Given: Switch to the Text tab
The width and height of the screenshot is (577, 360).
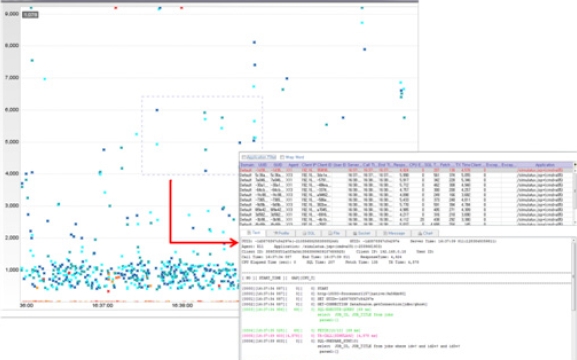Looking at the screenshot, I should tap(254, 233).
